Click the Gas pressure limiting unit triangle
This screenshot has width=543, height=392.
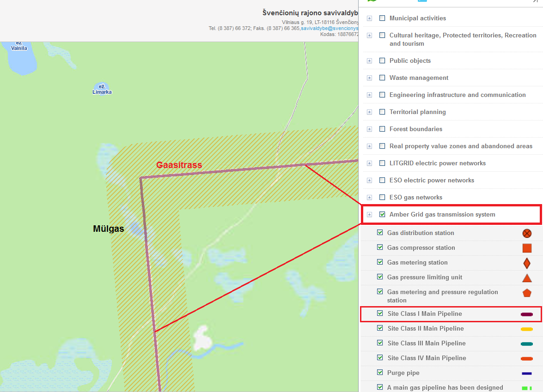tap(527, 278)
